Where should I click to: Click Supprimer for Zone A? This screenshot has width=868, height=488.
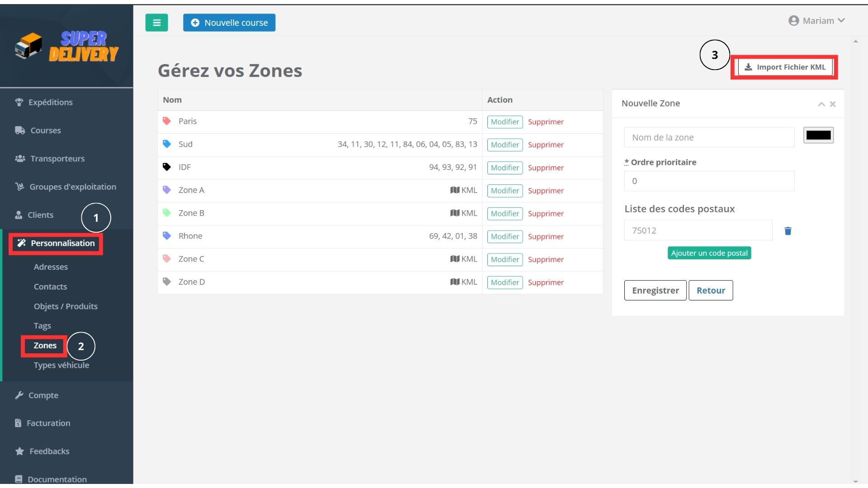click(x=546, y=191)
